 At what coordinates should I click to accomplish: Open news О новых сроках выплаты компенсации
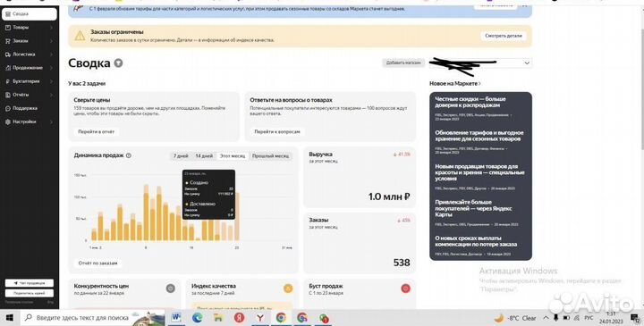(476, 241)
